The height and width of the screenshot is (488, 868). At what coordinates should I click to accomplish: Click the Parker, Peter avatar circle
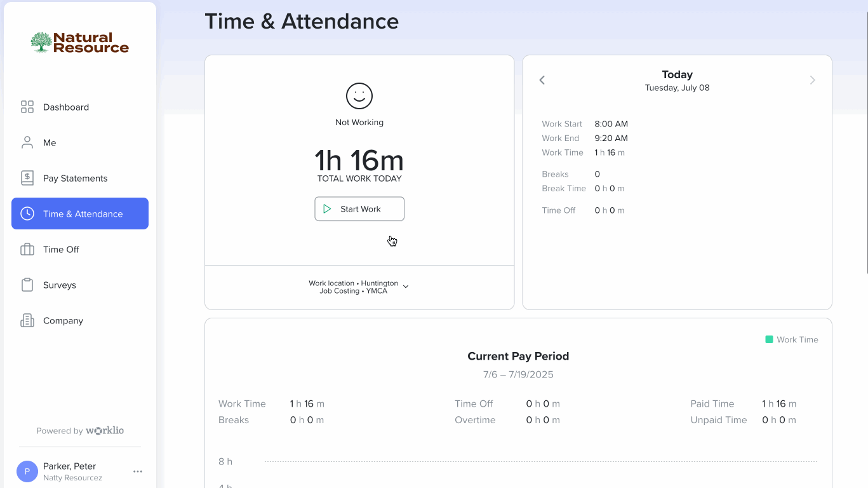pyautogui.click(x=27, y=471)
